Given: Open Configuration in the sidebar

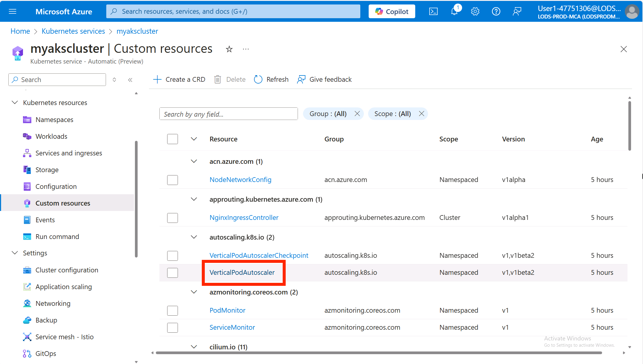Looking at the screenshot, I should 56,186.
